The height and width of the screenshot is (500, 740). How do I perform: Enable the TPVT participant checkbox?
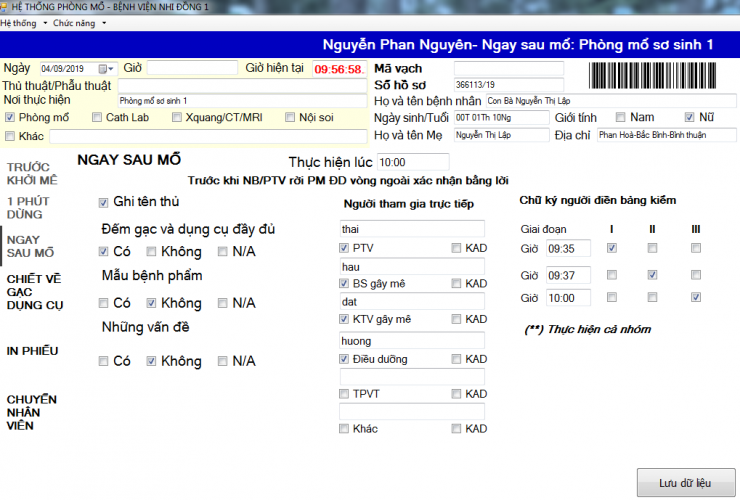[x=345, y=393]
